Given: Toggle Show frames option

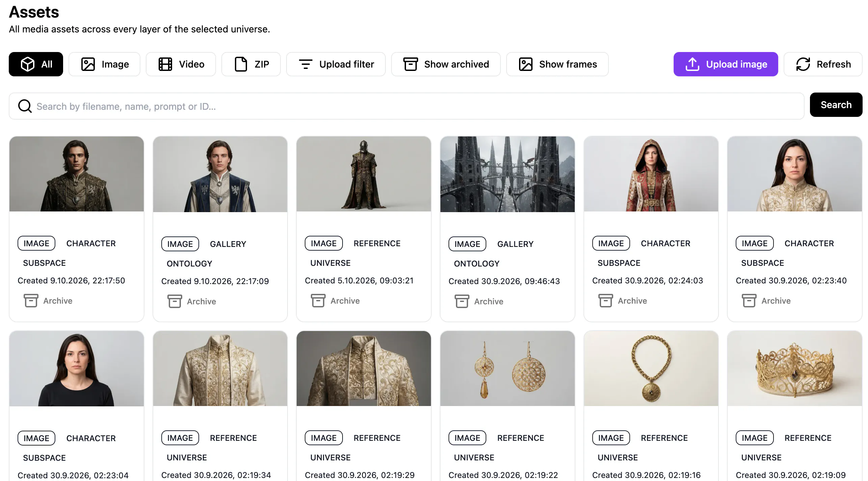Looking at the screenshot, I should [558, 64].
